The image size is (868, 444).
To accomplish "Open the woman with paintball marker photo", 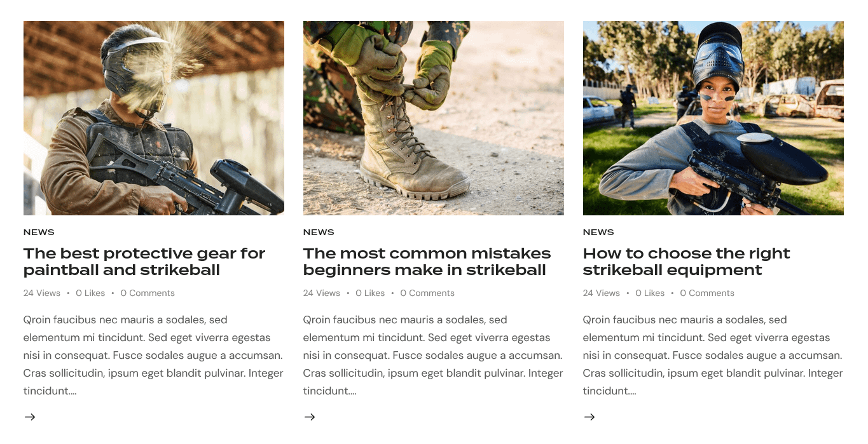I will pos(713,118).
